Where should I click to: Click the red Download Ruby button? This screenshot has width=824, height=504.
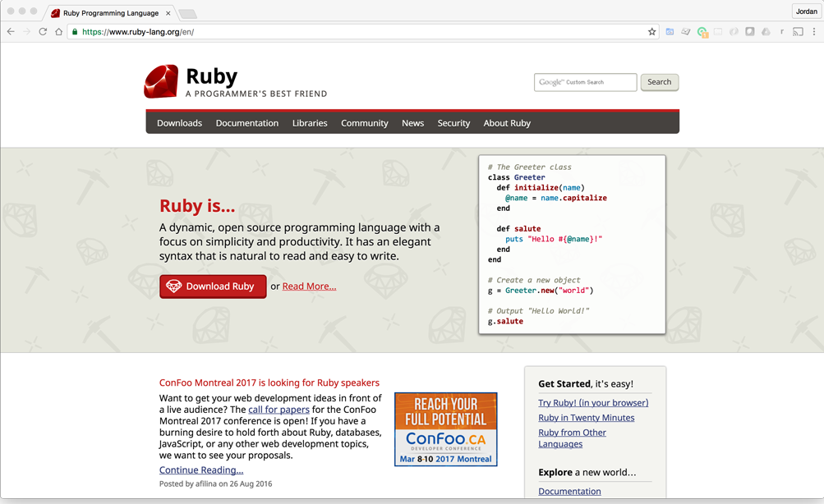(213, 286)
